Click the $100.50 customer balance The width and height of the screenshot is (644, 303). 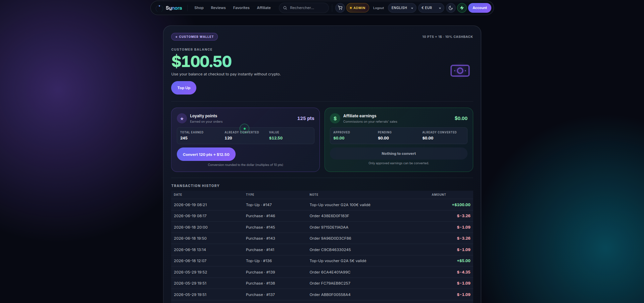coord(201,61)
